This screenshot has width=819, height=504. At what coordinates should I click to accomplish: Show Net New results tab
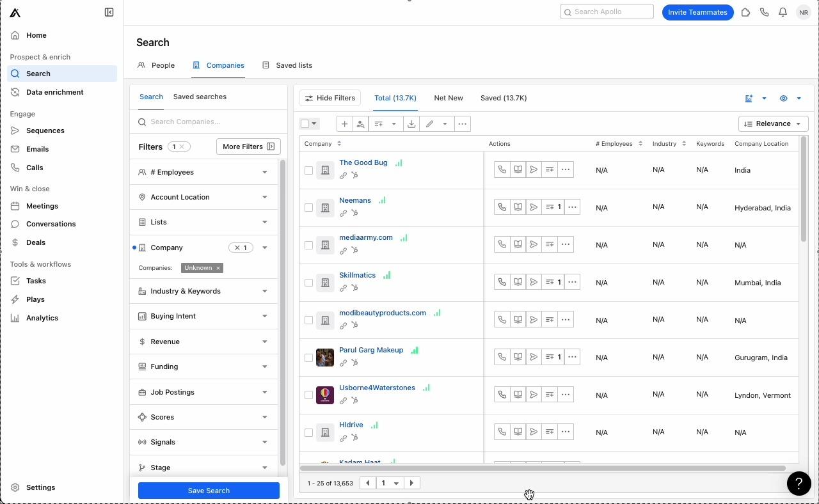449,98
